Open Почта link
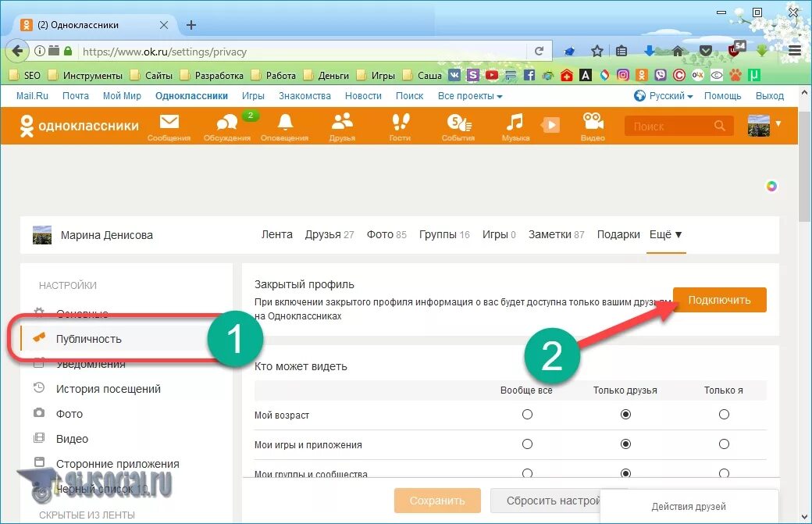This screenshot has height=524, width=812. click(x=76, y=96)
